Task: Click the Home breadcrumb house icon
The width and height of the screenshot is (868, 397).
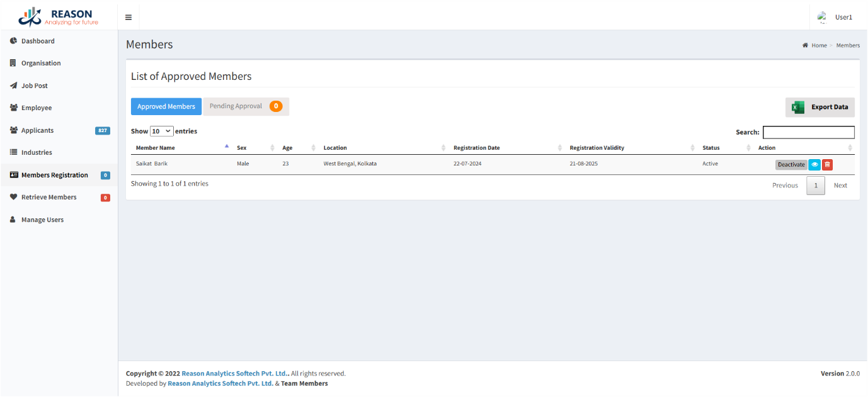Action: 805,45
